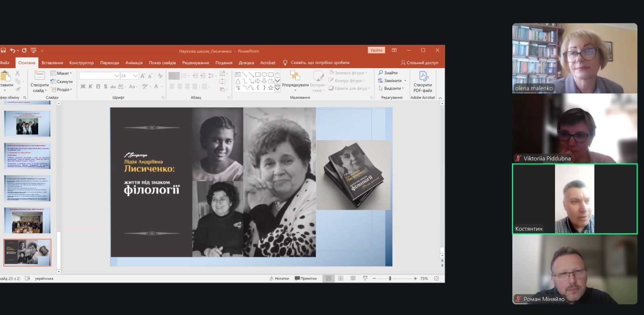Toggle the Примітки comments pane
This screenshot has height=315, width=644.
(305, 278)
